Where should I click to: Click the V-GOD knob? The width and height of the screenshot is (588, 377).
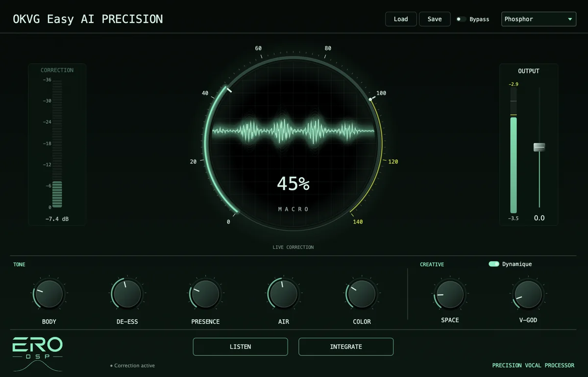[x=528, y=294]
